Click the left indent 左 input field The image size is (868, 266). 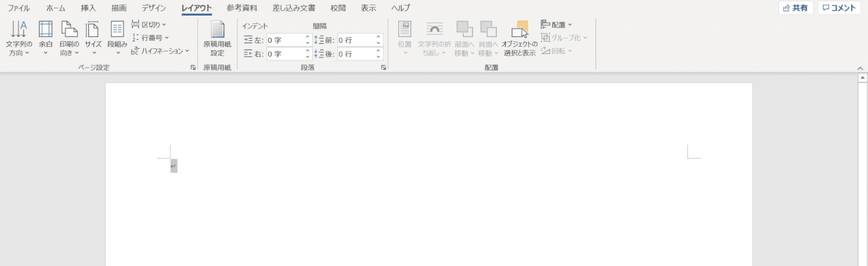(285, 40)
